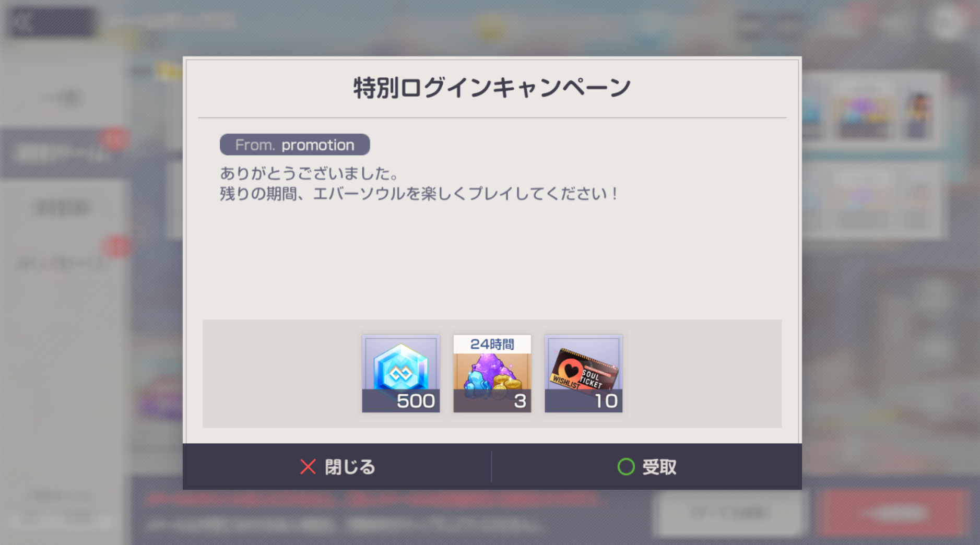Open the third sidebar tab with red badge
The width and height of the screenshot is (980, 545).
63,264
